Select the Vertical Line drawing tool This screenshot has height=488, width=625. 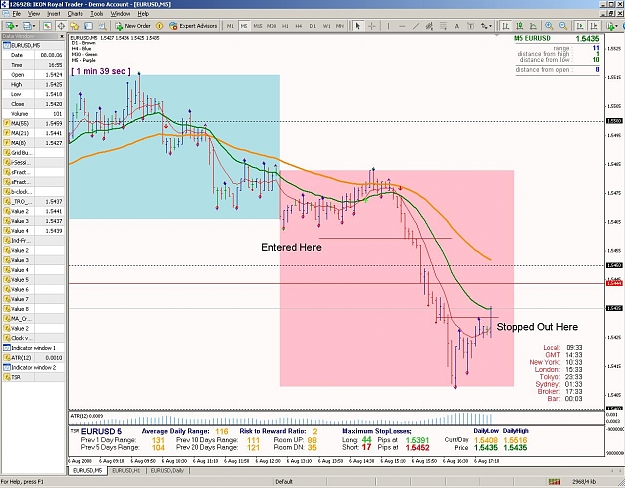388,26
